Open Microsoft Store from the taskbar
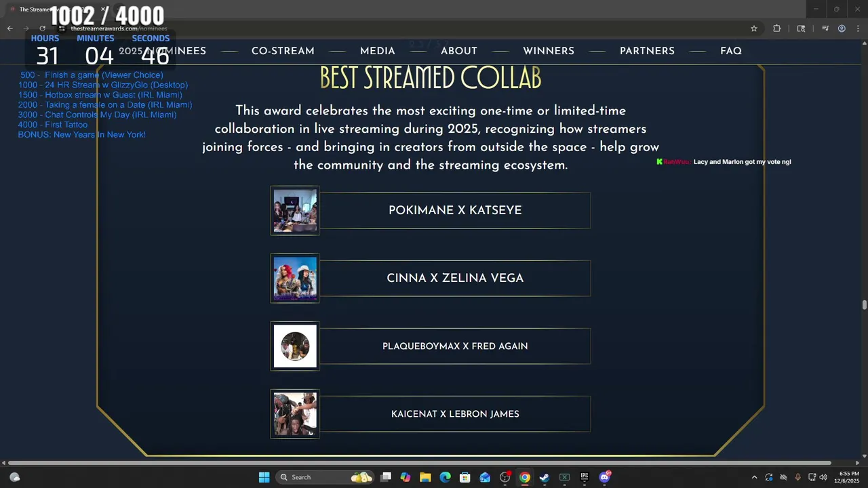This screenshot has height=488, width=868. click(465, 477)
